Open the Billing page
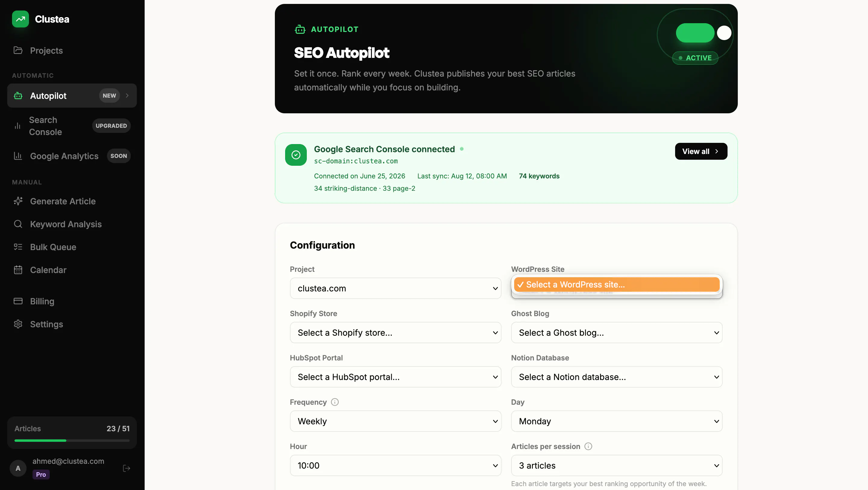The image size is (868, 490). [72, 301]
